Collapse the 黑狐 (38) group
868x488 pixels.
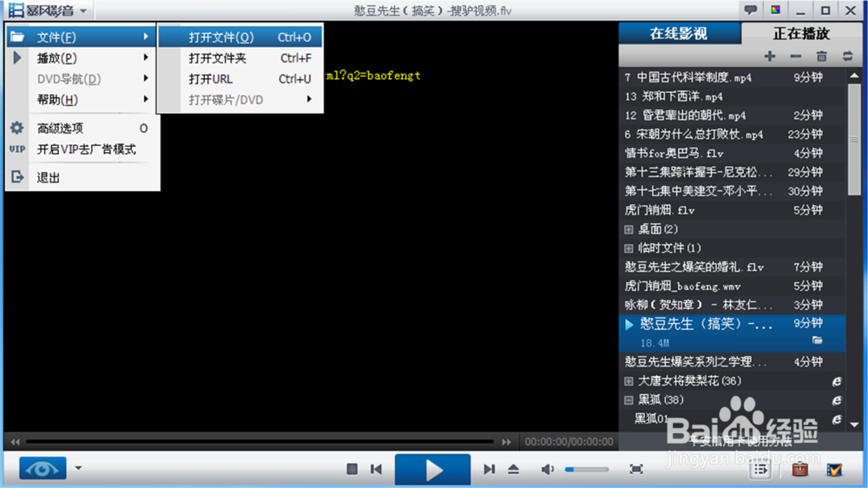628,400
